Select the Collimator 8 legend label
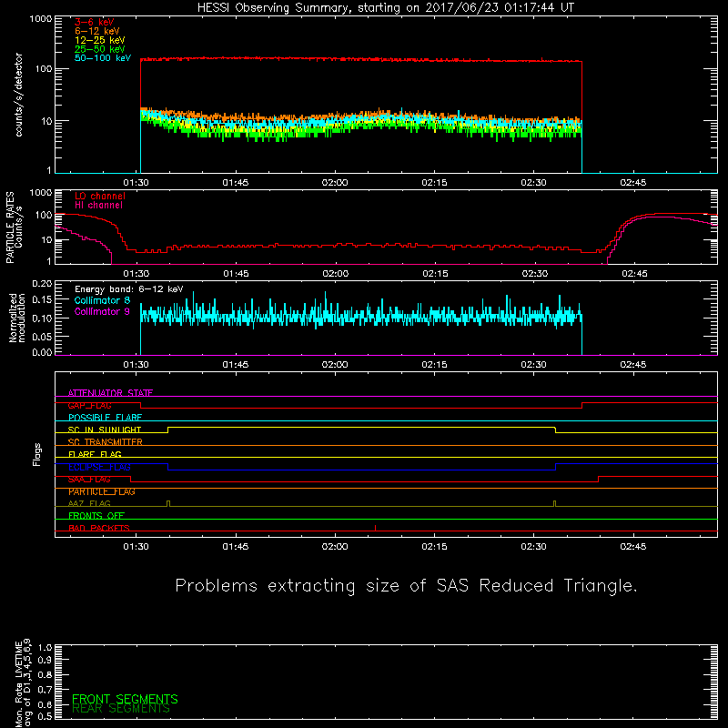The width and height of the screenshot is (728, 728). point(102,300)
